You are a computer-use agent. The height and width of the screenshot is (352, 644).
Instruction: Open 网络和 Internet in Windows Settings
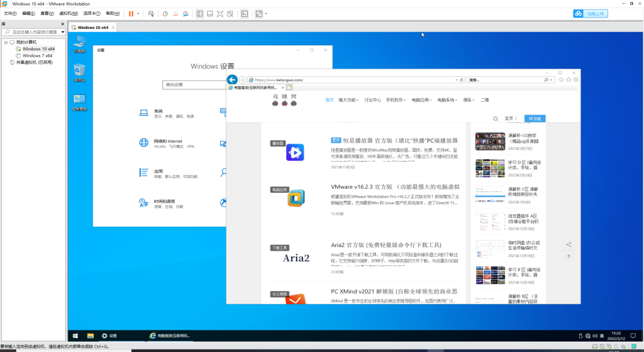click(166, 143)
